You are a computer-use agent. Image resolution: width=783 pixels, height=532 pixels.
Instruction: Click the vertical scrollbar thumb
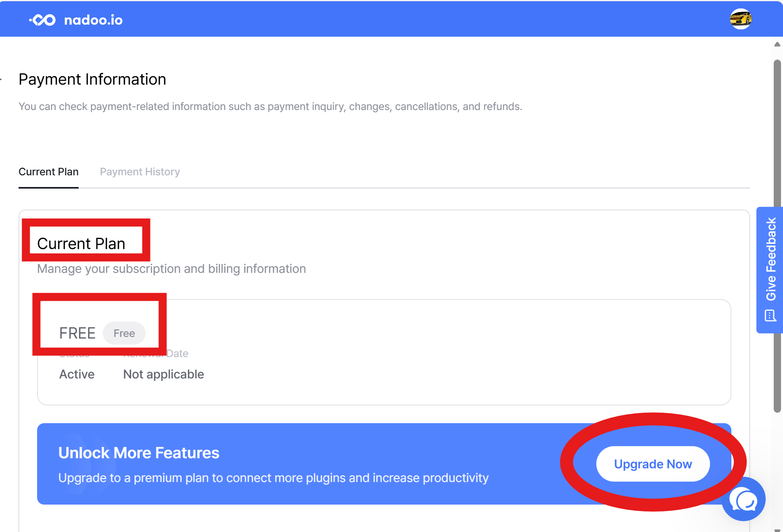coord(777,236)
